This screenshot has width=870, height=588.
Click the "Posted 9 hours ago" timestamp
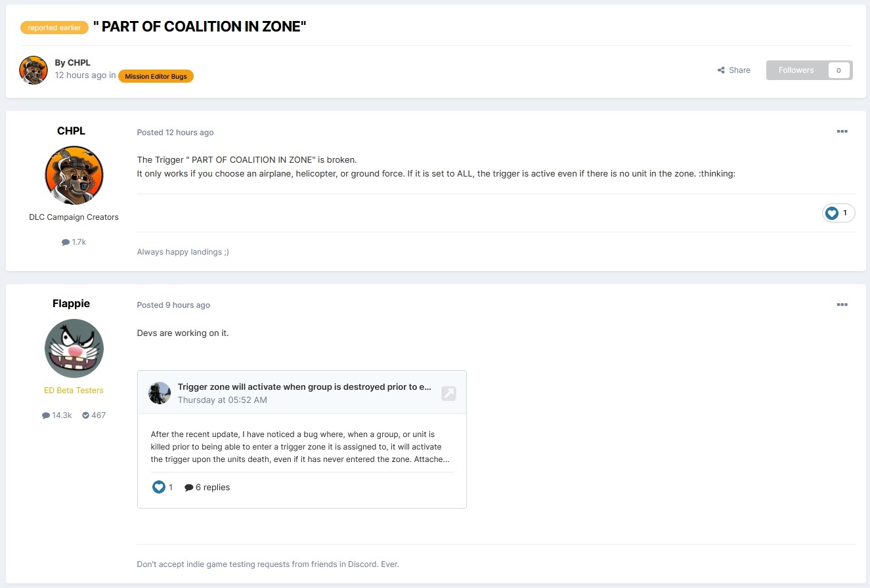173,305
